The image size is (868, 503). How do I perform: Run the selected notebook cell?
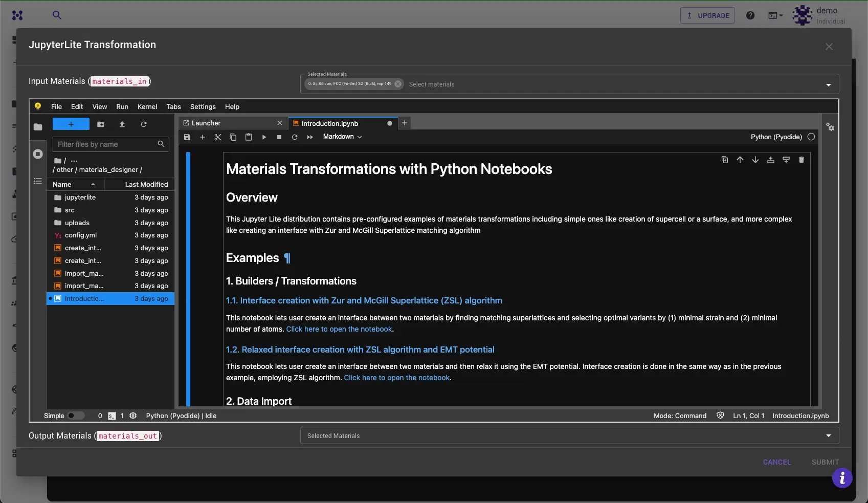click(264, 137)
